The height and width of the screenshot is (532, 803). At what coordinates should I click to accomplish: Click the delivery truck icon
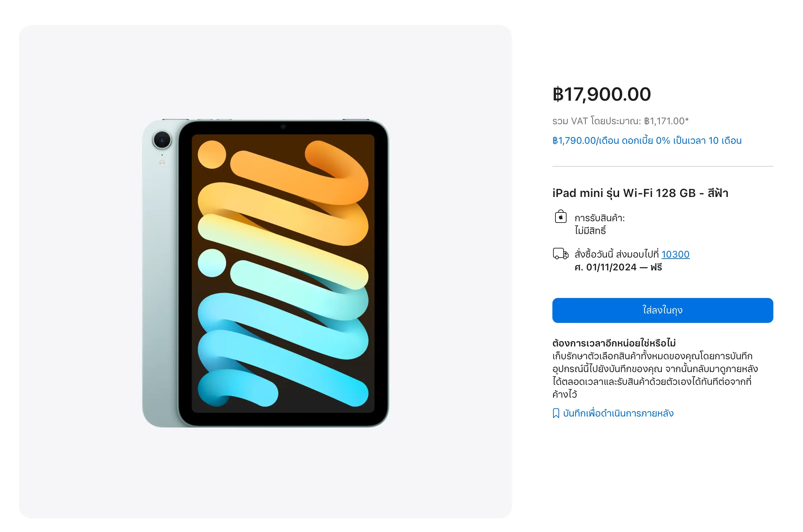point(560,254)
